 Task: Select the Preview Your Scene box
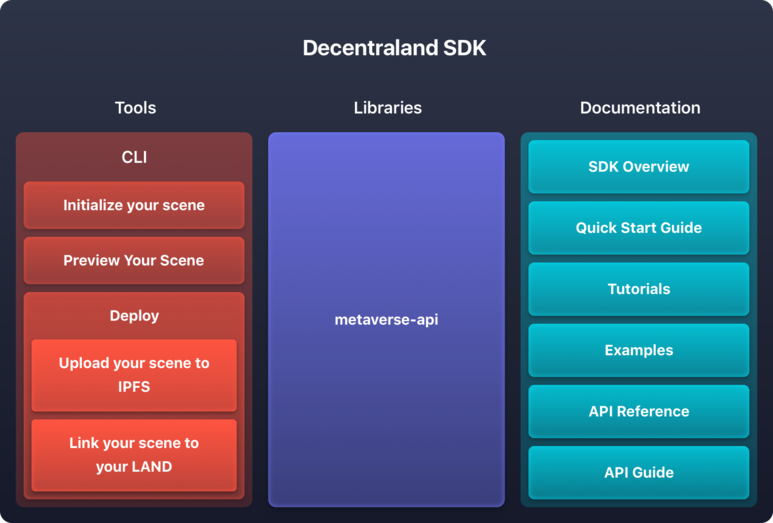point(134,260)
